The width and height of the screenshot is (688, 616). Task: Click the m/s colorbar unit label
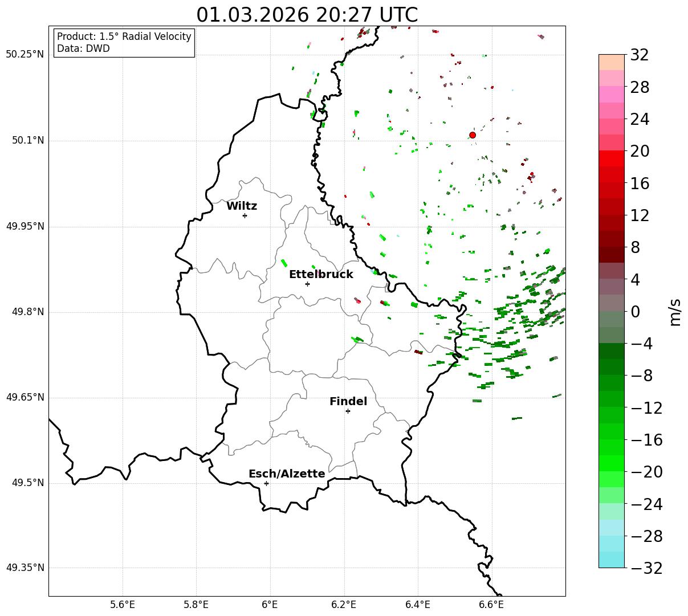[675, 311]
